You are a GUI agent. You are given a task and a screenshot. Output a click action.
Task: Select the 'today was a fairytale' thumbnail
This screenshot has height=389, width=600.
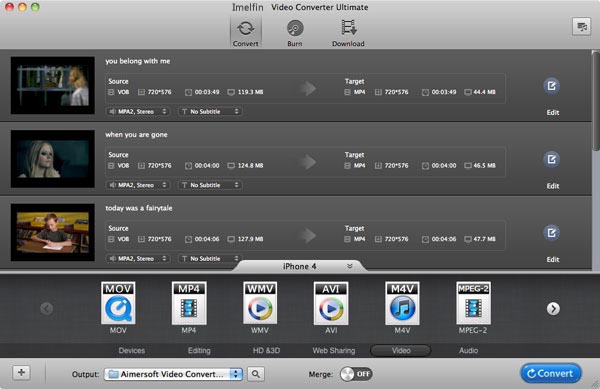pyautogui.click(x=52, y=232)
